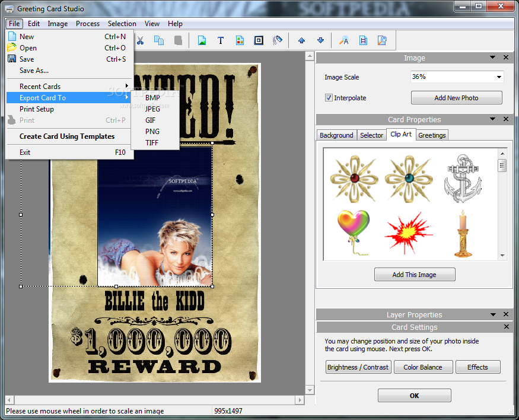Image resolution: width=519 pixels, height=420 pixels.
Task: Toggle the Interpolate checkbox
Action: click(x=329, y=98)
